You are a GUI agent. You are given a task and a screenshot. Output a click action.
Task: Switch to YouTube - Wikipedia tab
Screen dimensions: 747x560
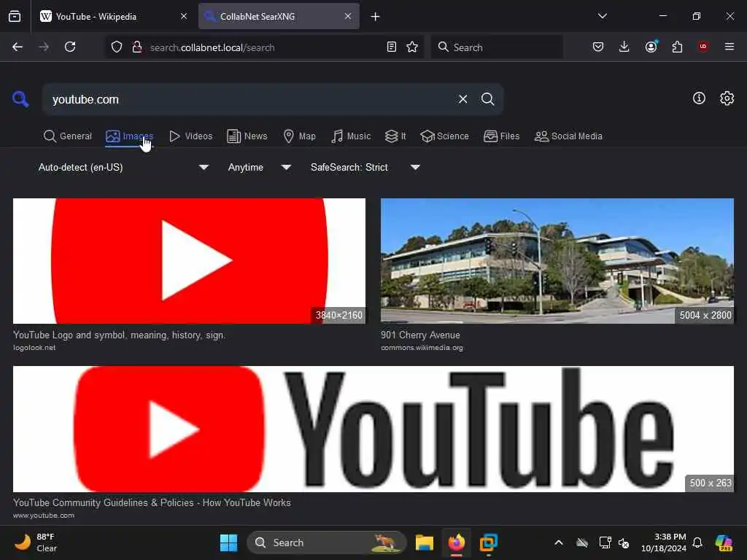pyautogui.click(x=114, y=16)
